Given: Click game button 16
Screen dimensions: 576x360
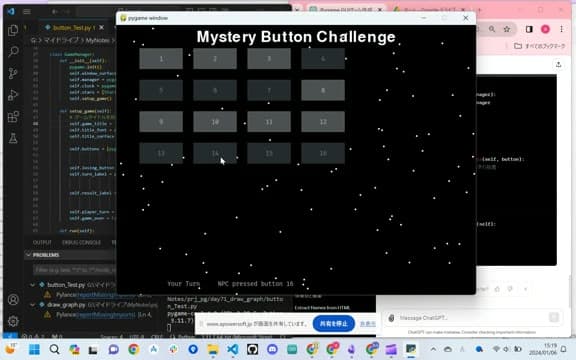Looking at the screenshot, I should tap(323, 153).
